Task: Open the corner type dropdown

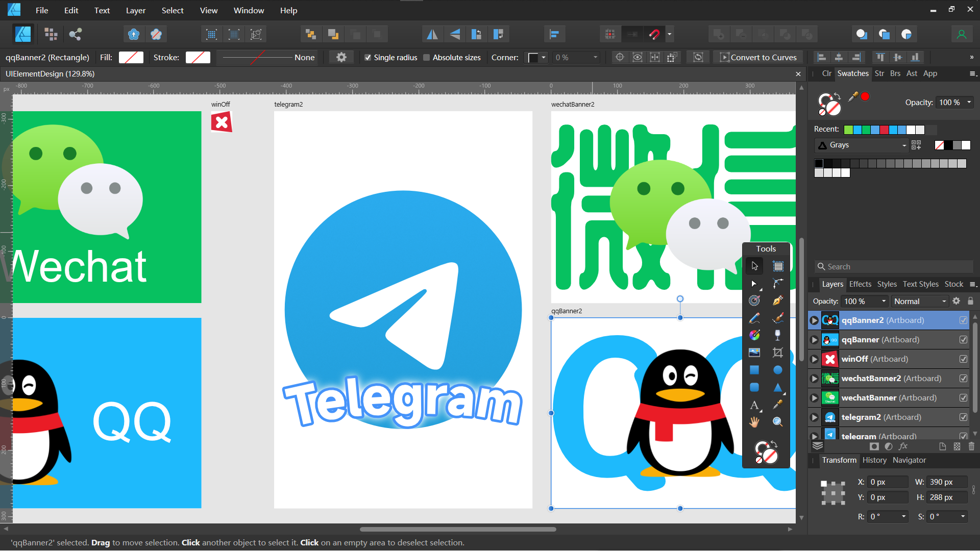Action: pos(537,58)
